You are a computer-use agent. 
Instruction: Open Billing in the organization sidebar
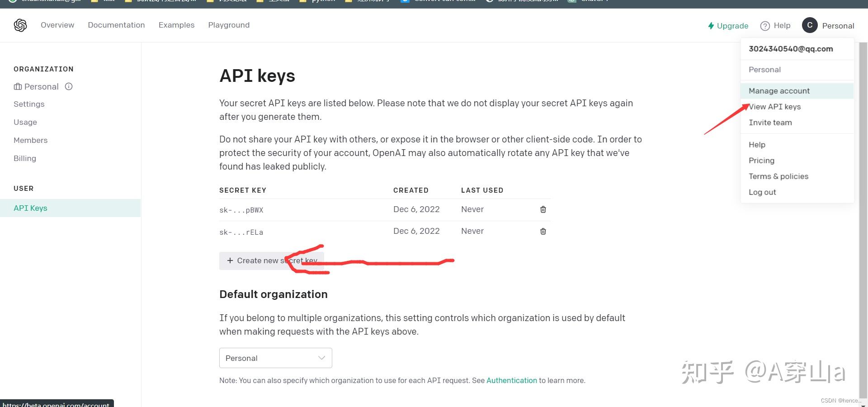[25, 158]
